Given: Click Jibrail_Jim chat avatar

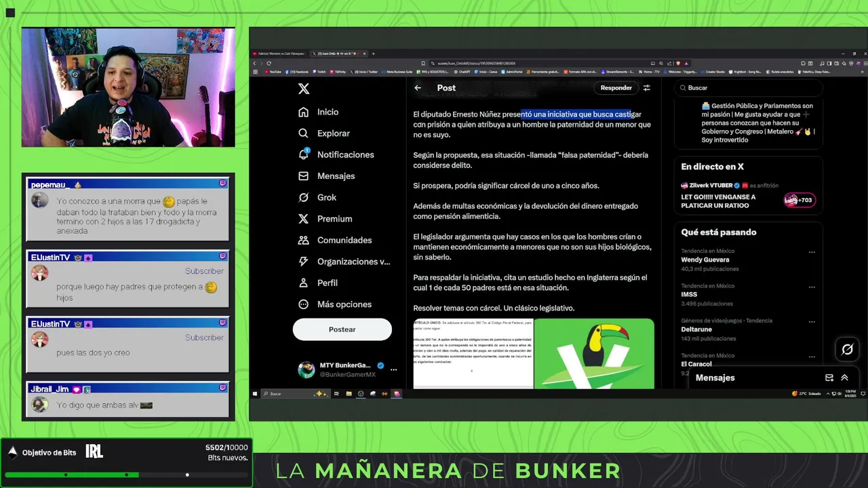Looking at the screenshot, I should coord(40,405).
